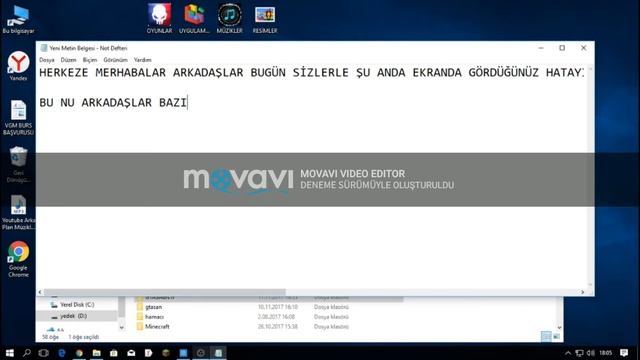This screenshot has height=360, width=640.
Task: Click the Bu bilgisayar desktop icon
Action: pos(18,20)
